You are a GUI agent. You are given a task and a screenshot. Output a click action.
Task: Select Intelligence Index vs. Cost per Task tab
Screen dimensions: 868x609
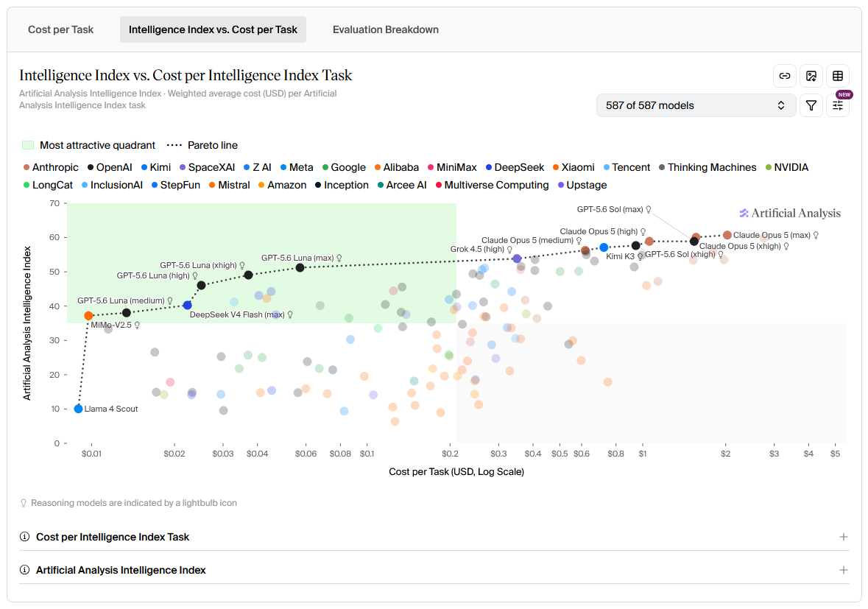213,29
